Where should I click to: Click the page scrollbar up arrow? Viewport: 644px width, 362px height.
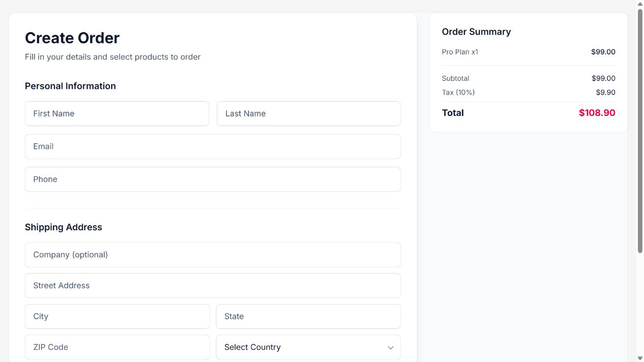click(x=640, y=4)
